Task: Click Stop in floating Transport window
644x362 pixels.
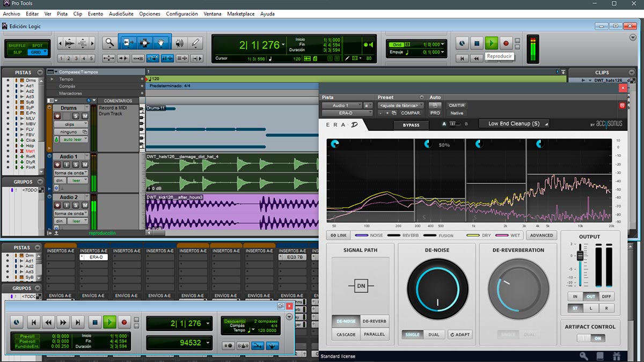Action: click(x=95, y=322)
